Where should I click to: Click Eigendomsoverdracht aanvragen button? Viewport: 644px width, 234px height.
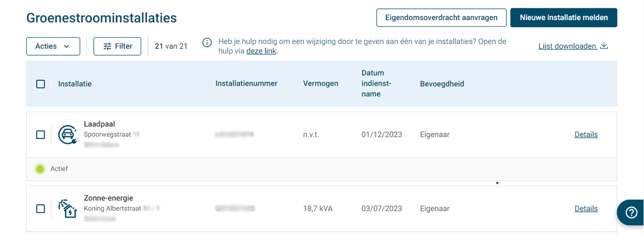point(441,18)
